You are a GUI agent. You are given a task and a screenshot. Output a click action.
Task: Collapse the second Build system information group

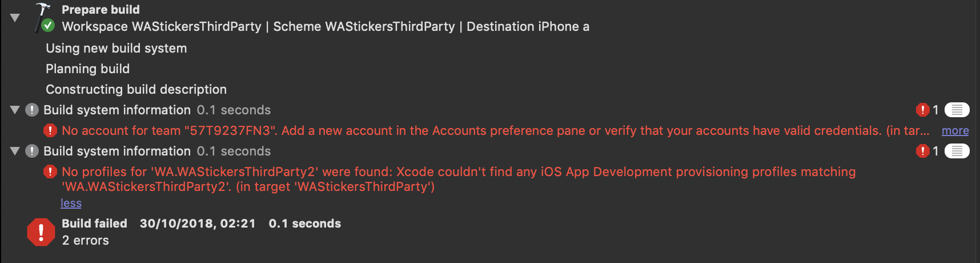[x=15, y=151]
